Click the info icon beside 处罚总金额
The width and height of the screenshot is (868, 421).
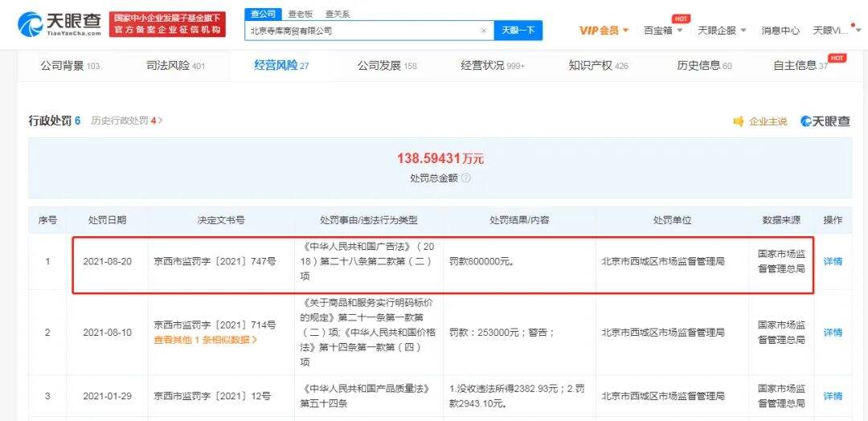pyautogui.click(x=466, y=178)
